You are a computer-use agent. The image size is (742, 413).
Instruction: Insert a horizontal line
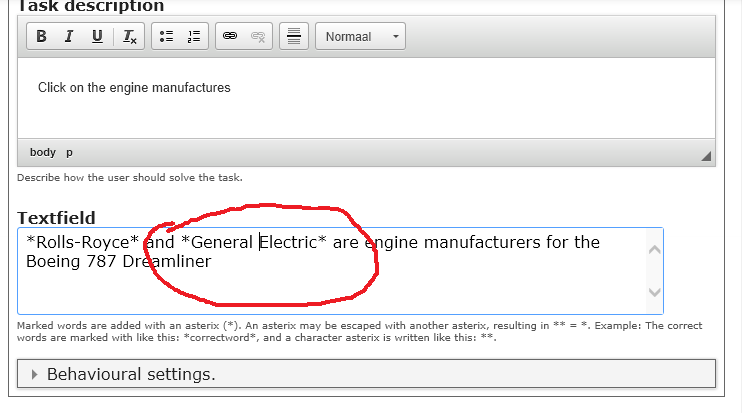click(294, 36)
